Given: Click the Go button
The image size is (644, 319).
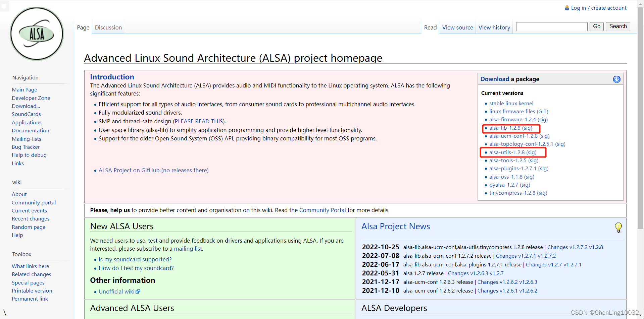Looking at the screenshot, I should (597, 26).
